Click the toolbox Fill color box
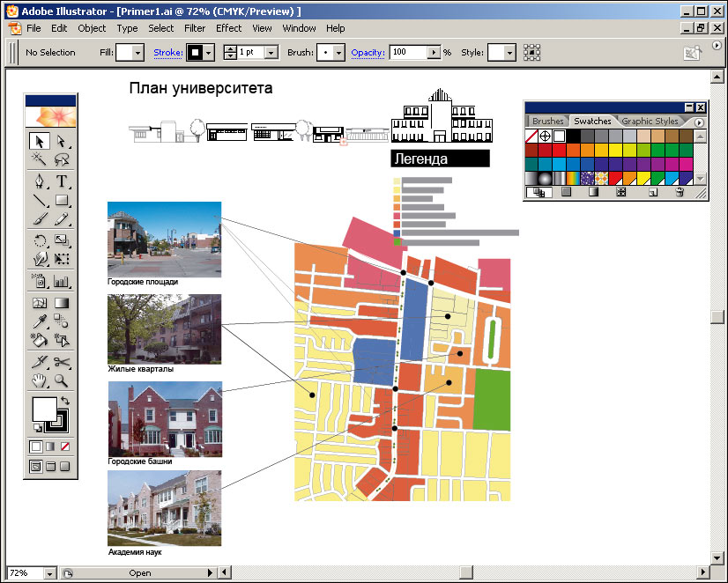 coord(45,410)
